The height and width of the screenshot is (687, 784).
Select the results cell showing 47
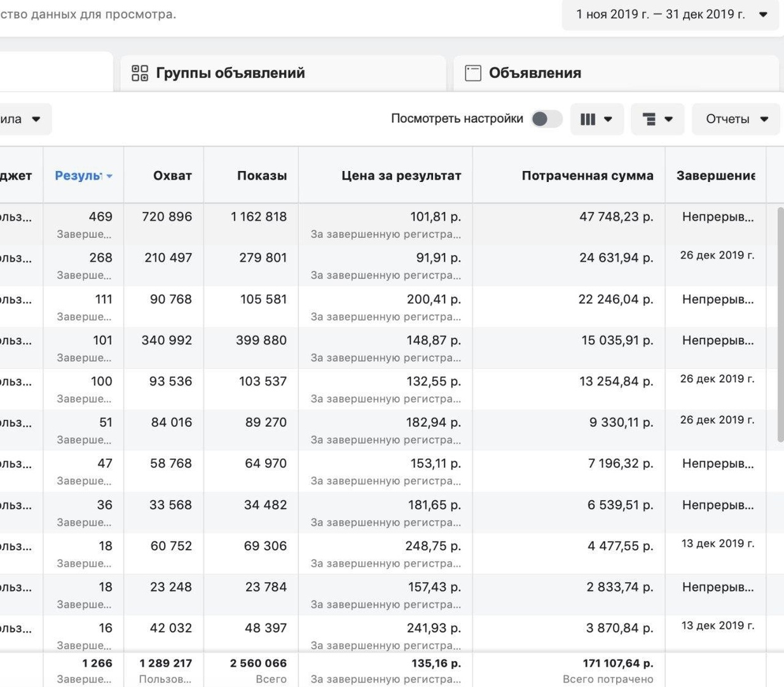click(105, 464)
